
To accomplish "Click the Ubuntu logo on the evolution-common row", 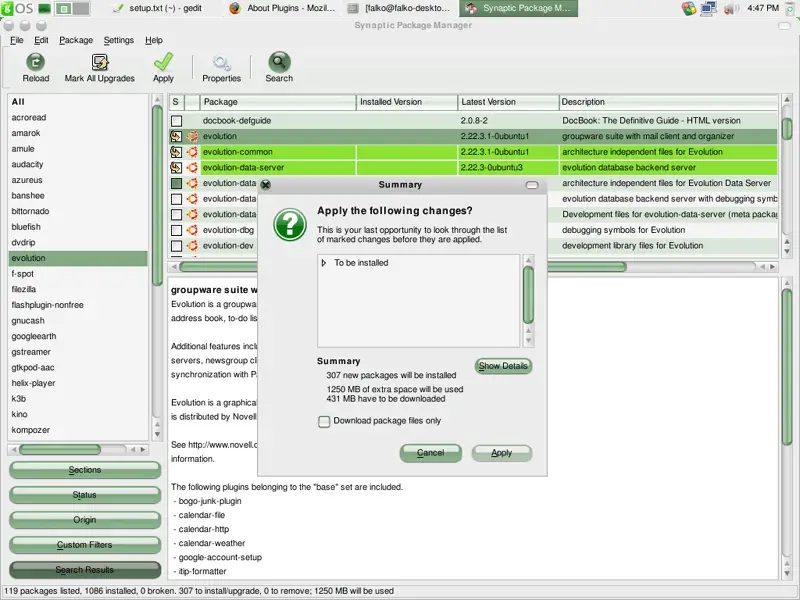I will coord(192,152).
